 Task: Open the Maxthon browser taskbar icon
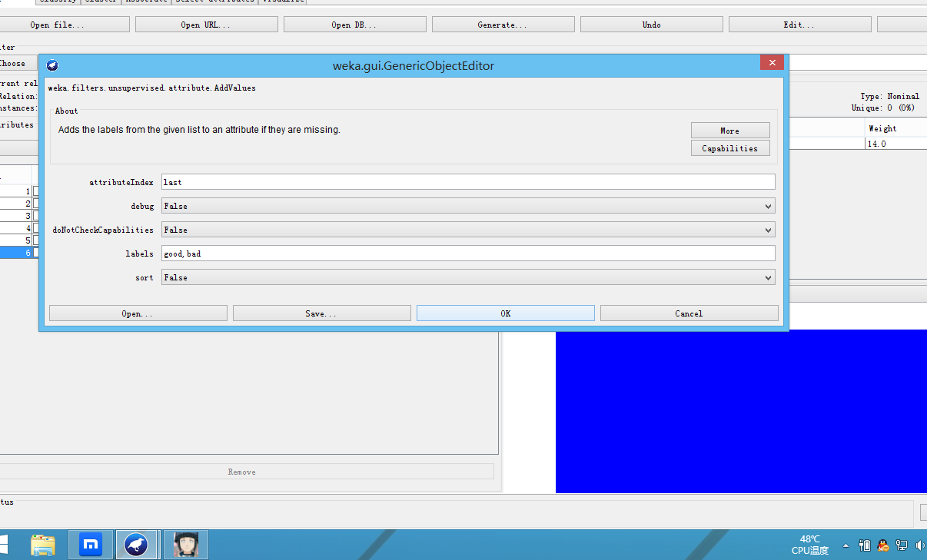pos(91,545)
